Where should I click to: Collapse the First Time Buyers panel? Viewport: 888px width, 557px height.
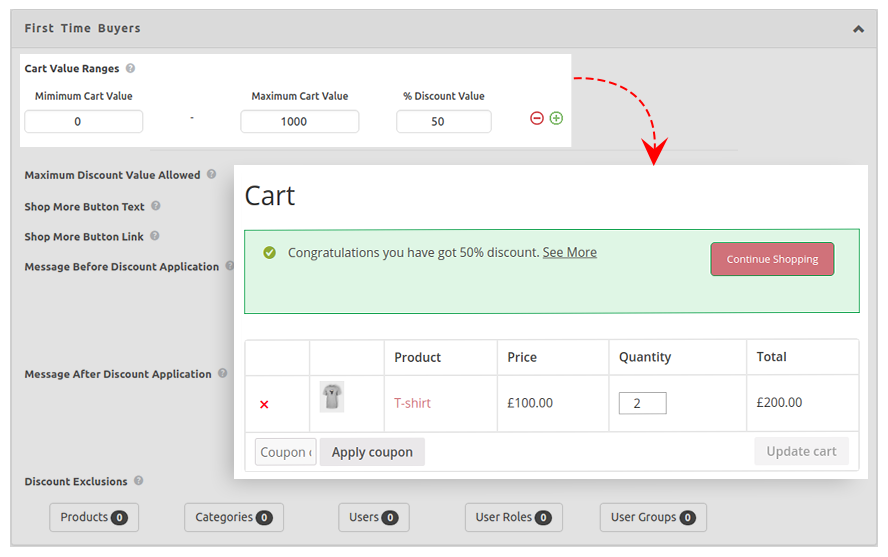click(858, 29)
